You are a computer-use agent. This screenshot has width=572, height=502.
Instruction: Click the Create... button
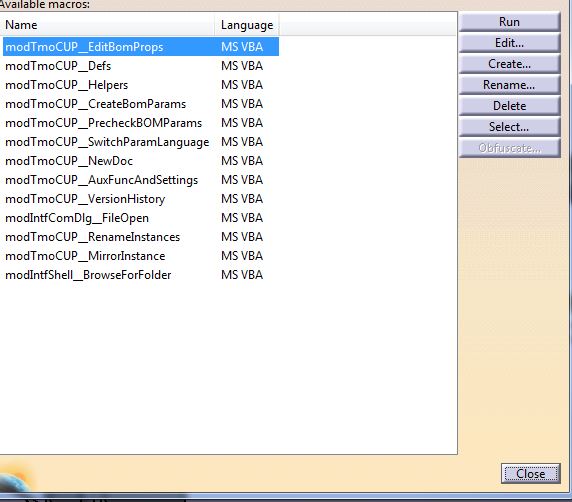click(509, 64)
